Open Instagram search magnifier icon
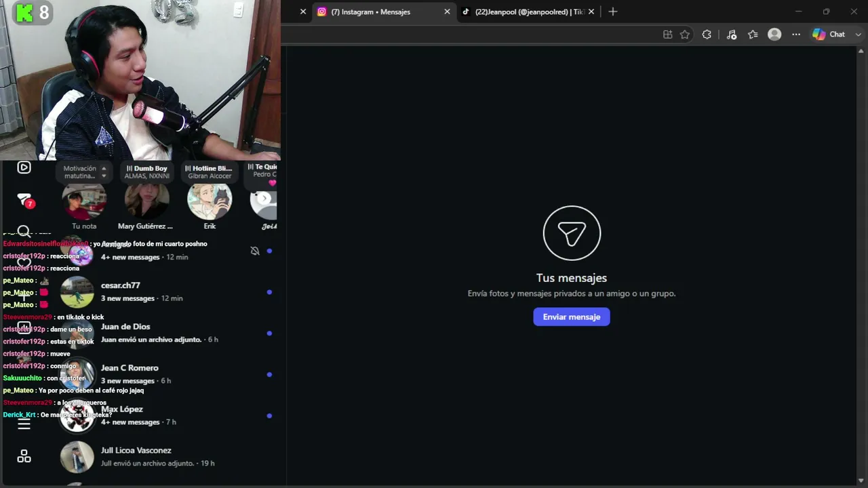 tap(24, 232)
